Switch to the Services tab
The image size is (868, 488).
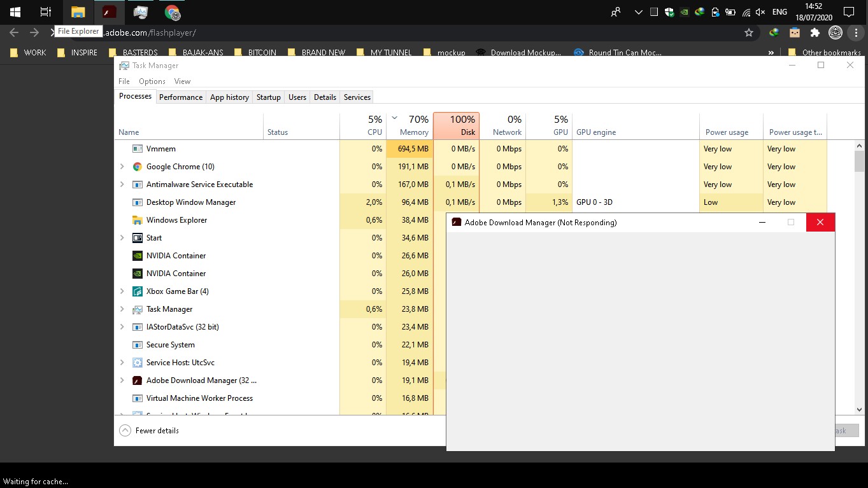point(357,97)
